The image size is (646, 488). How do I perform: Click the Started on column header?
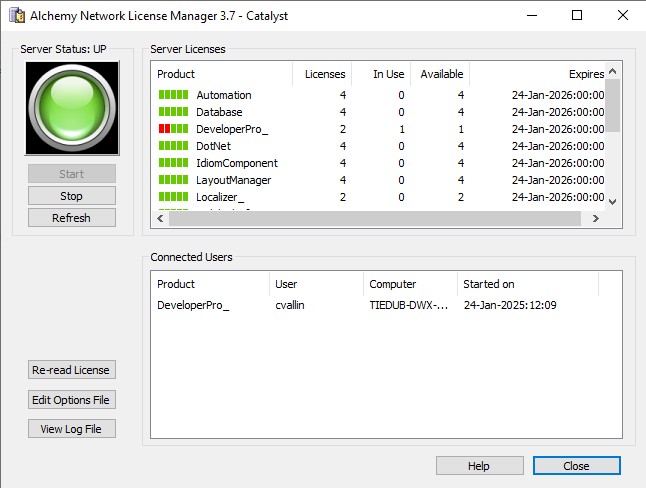[x=528, y=284]
